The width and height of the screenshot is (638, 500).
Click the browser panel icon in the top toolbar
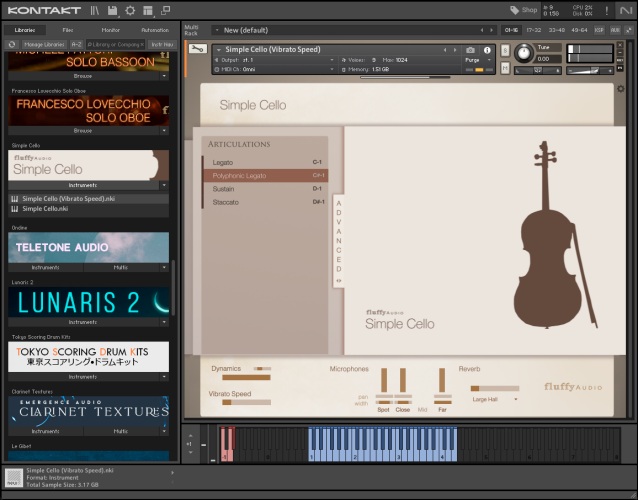[x=95, y=10]
